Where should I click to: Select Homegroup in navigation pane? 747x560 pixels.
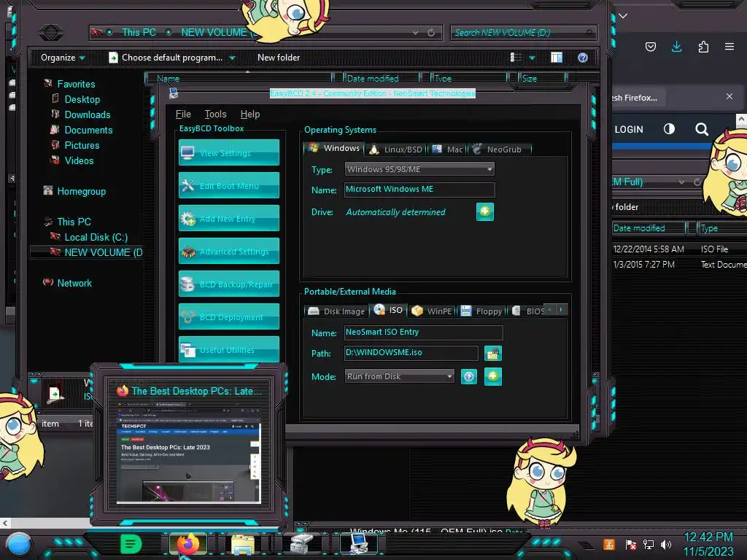[74, 192]
